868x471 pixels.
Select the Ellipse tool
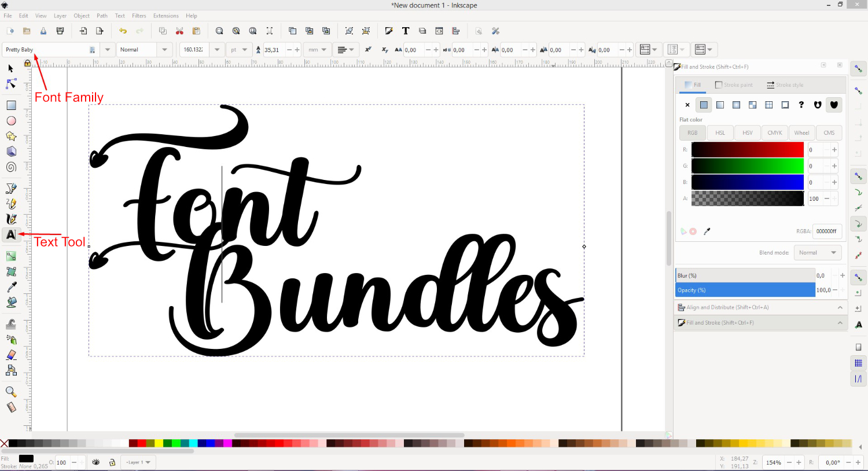coord(11,121)
